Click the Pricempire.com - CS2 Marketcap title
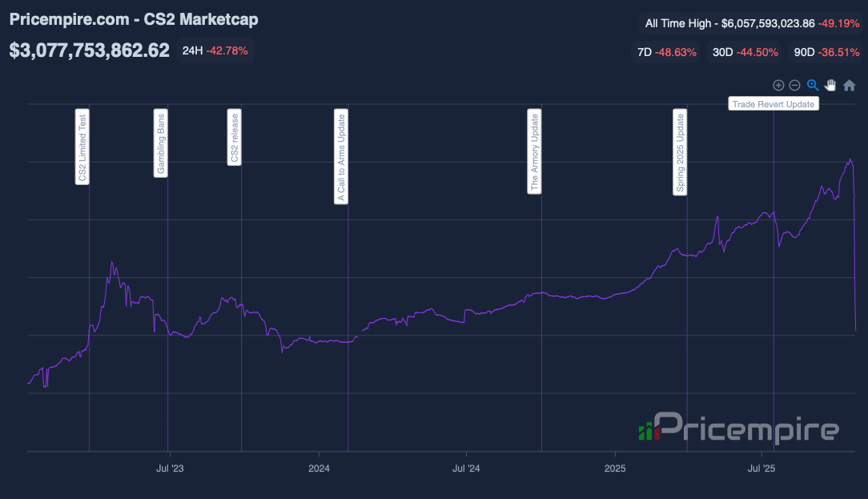This screenshot has width=868, height=499. click(x=134, y=19)
